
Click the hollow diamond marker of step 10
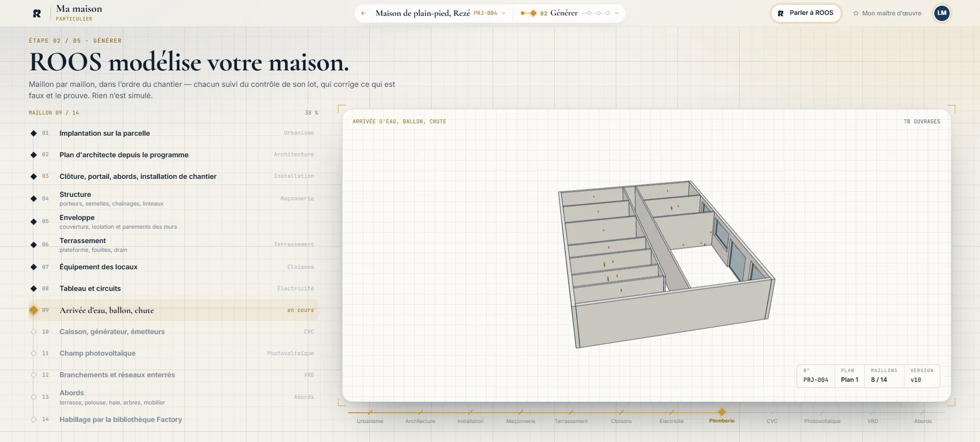coord(33,331)
